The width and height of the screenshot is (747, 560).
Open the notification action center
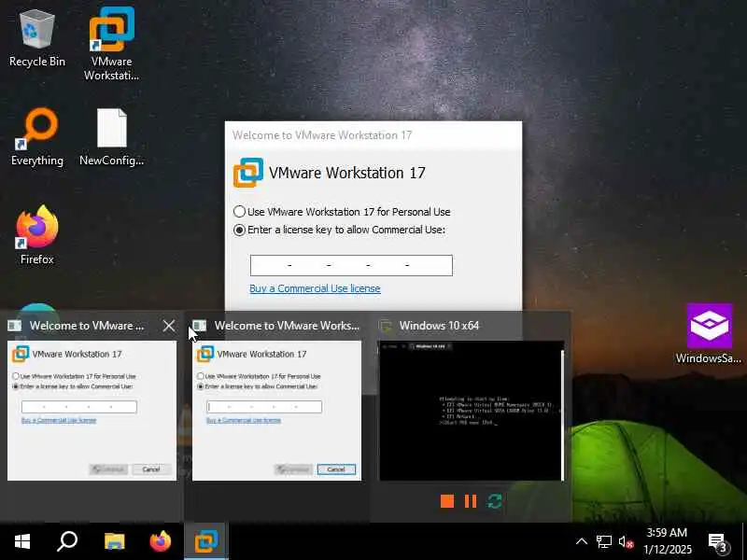[718, 542]
